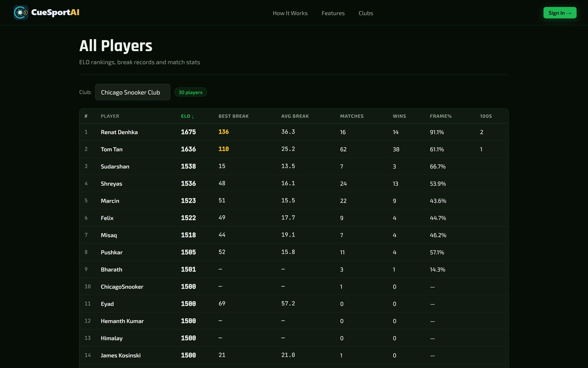Open player Tom Tan

(111, 149)
